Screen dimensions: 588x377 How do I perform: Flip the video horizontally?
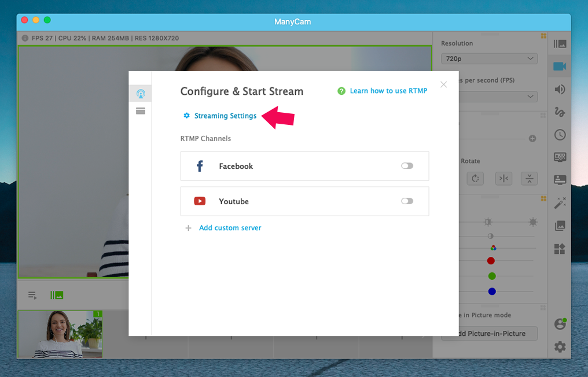[504, 179]
